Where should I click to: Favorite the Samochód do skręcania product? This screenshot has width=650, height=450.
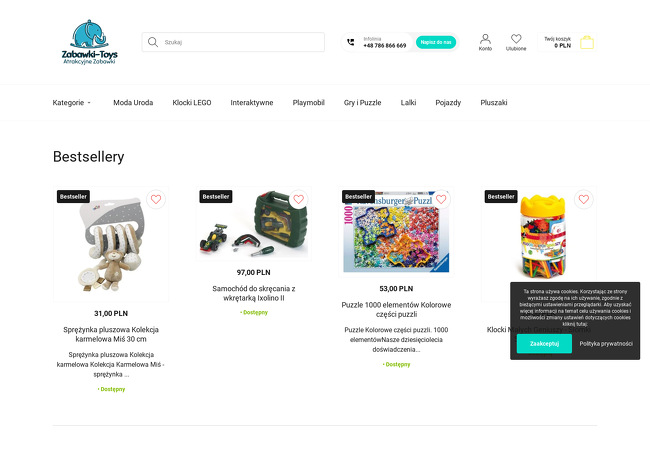pyautogui.click(x=298, y=199)
